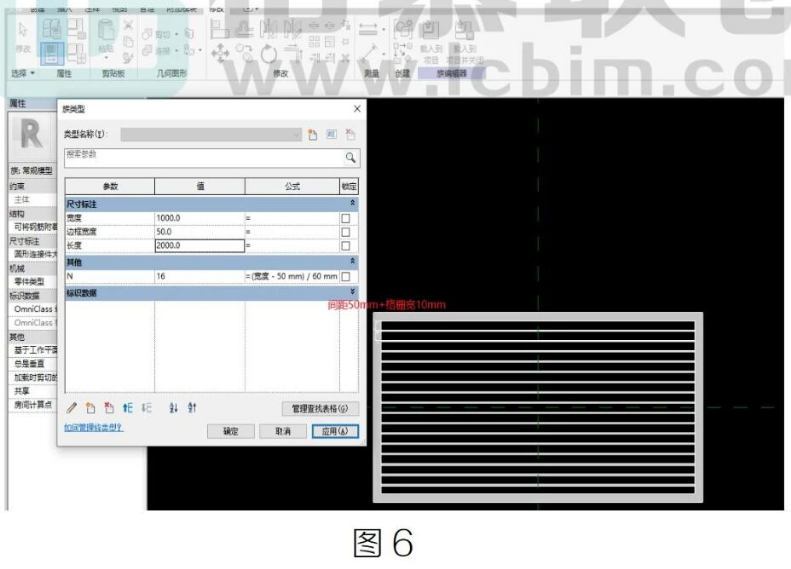Click the 值 column header
This screenshot has height=569, width=791.
click(200, 186)
